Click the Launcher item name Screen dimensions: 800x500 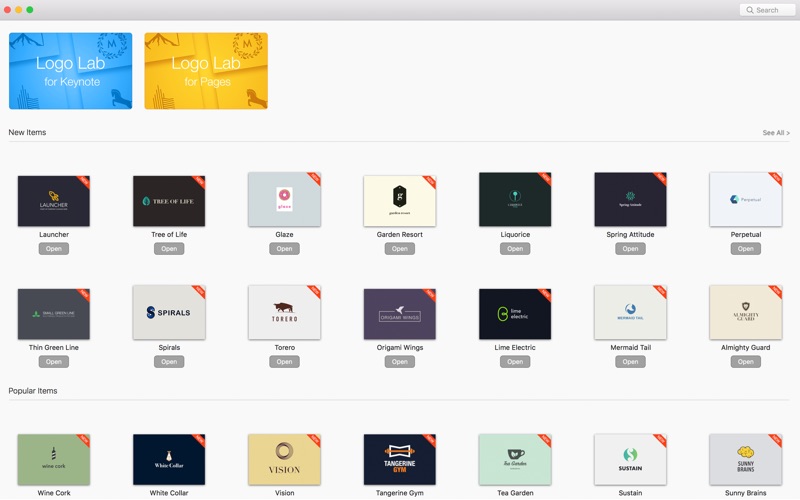[54, 235]
